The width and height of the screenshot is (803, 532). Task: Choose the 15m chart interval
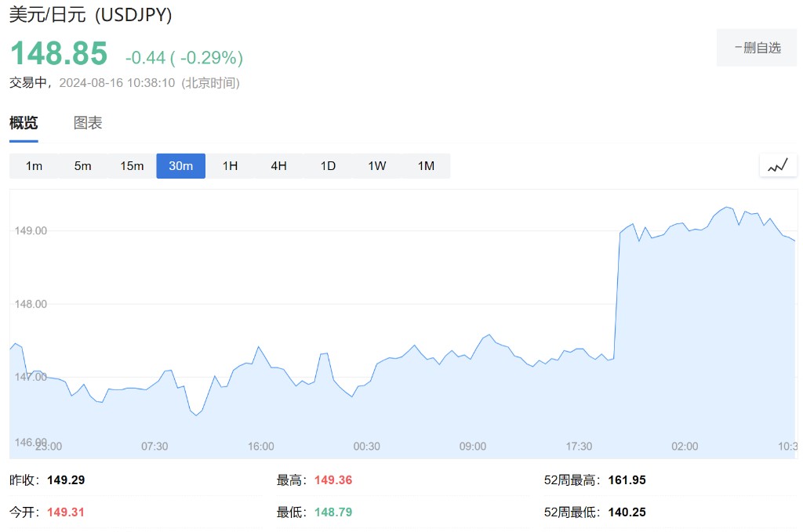tap(132, 166)
